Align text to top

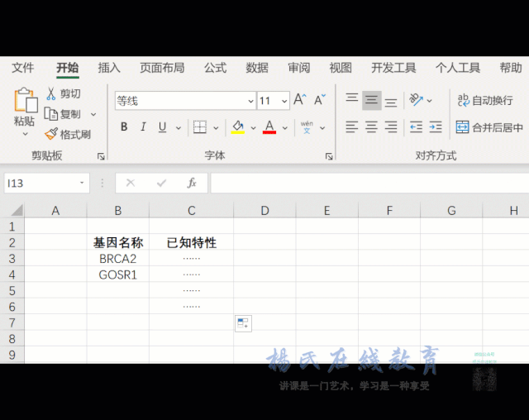352,100
